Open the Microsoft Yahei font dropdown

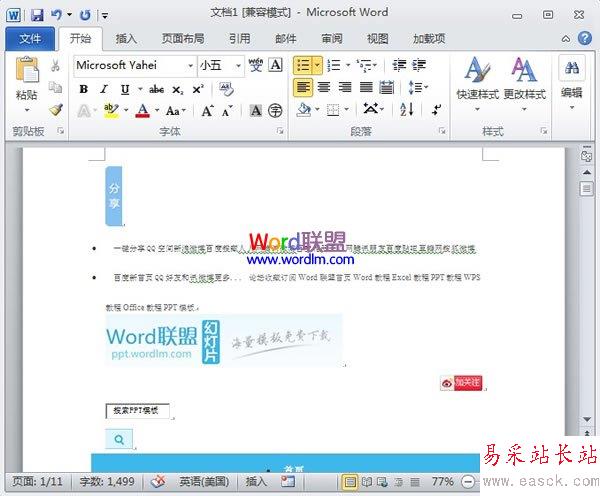190,66
